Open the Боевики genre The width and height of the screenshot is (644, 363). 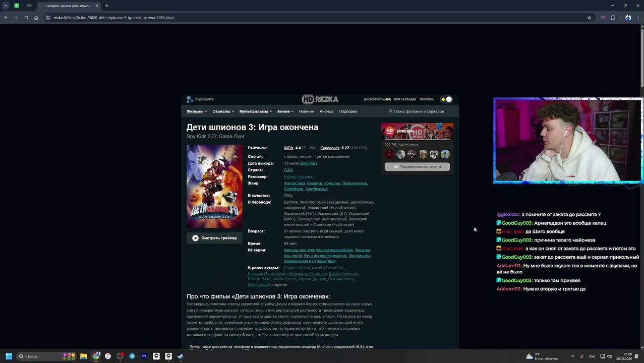314,184
